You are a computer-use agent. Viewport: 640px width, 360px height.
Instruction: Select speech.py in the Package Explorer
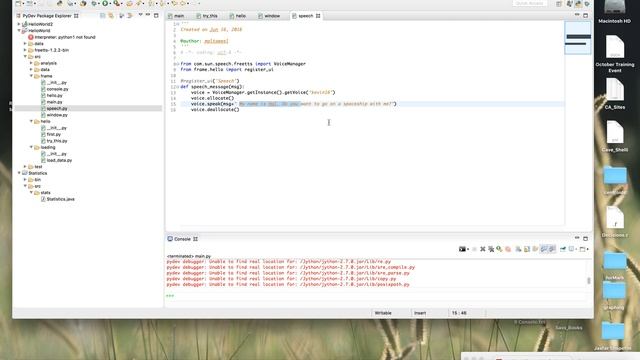(x=54, y=109)
